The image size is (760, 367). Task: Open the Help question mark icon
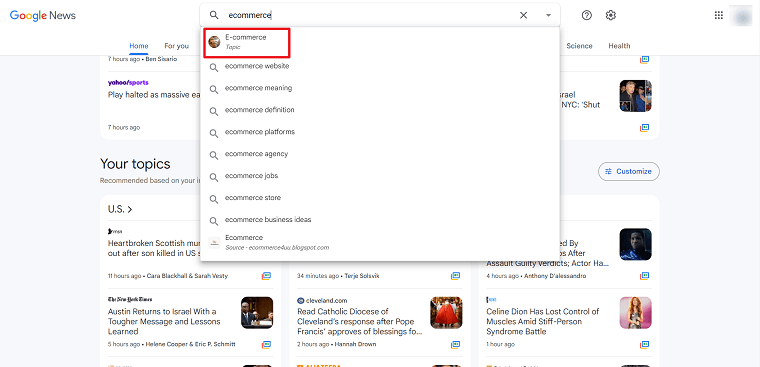pos(586,15)
